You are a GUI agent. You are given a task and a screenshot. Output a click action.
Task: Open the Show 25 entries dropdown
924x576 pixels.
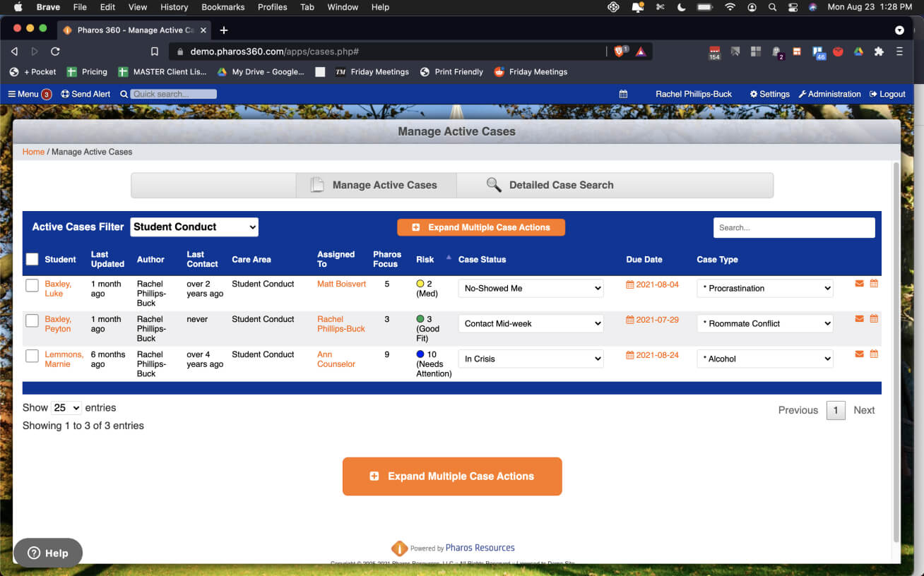[x=66, y=408]
